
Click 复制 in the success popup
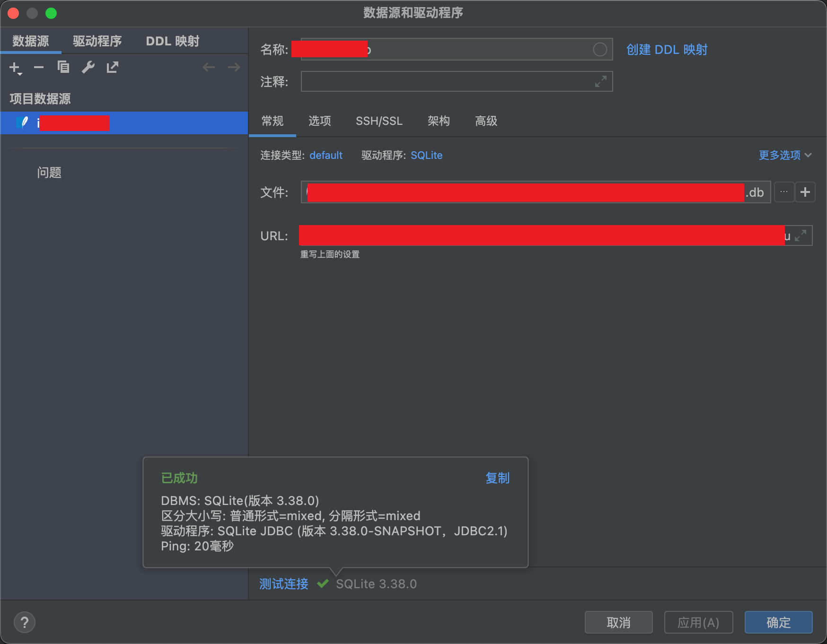[497, 478]
